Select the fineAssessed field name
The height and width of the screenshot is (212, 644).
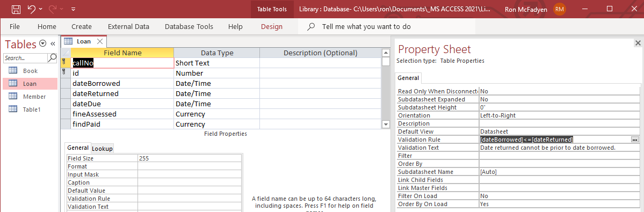point(122,114)
